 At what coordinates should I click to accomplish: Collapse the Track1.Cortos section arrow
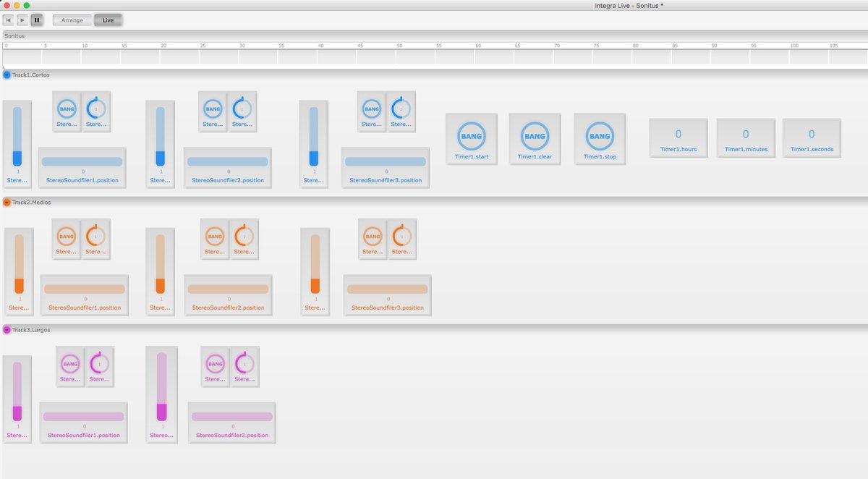click(x=7, y=75)
